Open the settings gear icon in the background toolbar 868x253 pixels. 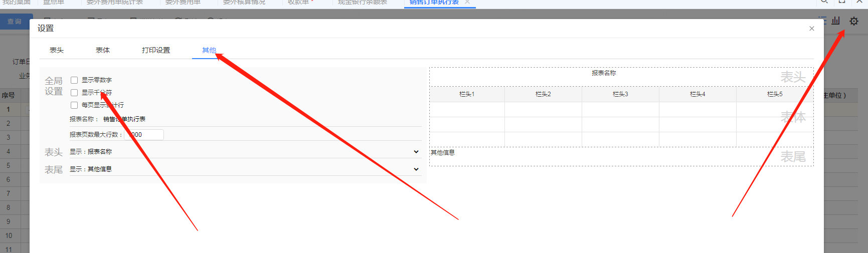click(x=853, y=21)
